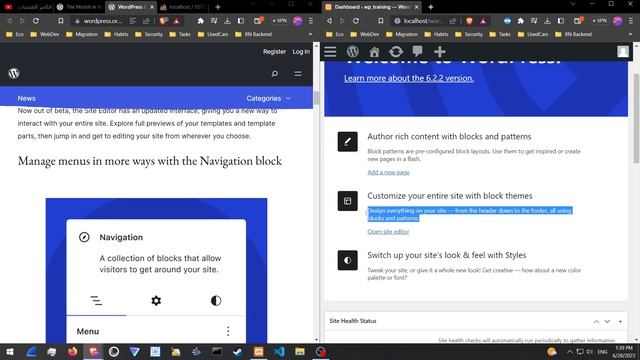Show more bookmarks chevron in left window

pos(310,34)
